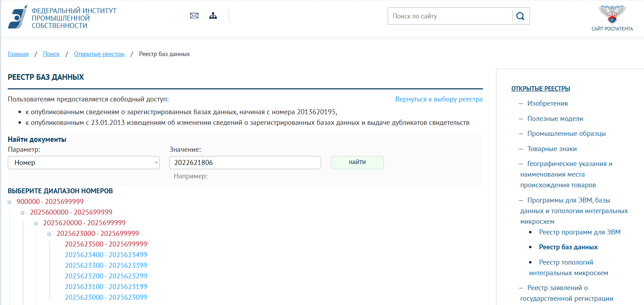Click Вернуться к выбору реестра link
This screenshot has width=644, height=305.
(x=439, y=99)
